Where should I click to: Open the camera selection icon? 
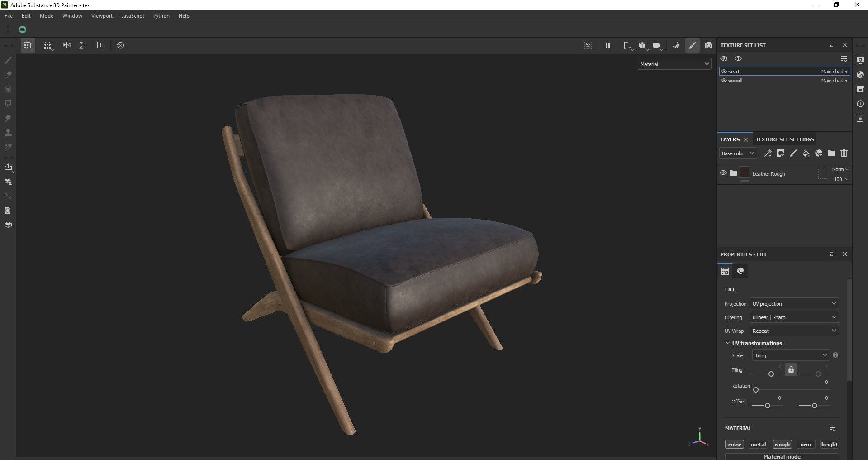pos(658,45)
